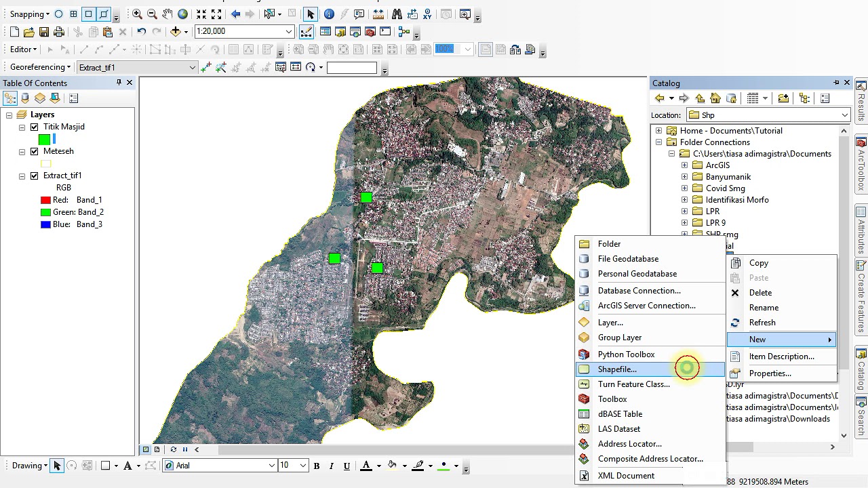The height and width of the screenshot is (488, 868).
Task: Click the Add Data icon
Action: (176, 32)
